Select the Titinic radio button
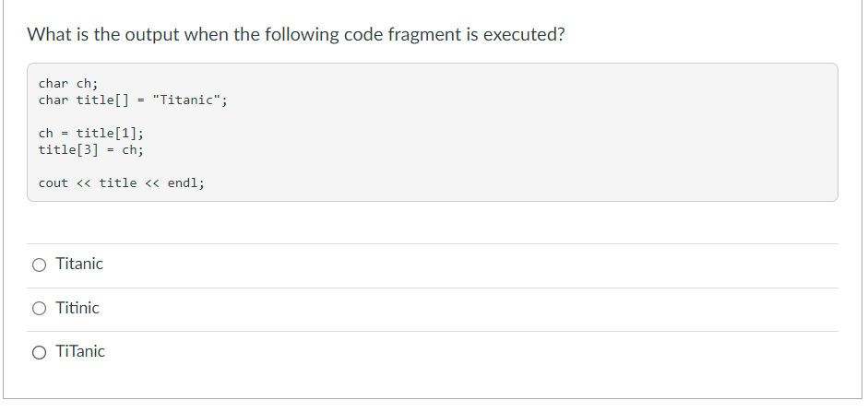The width and height of the screenshot is (868, 412). pos(40,309)
